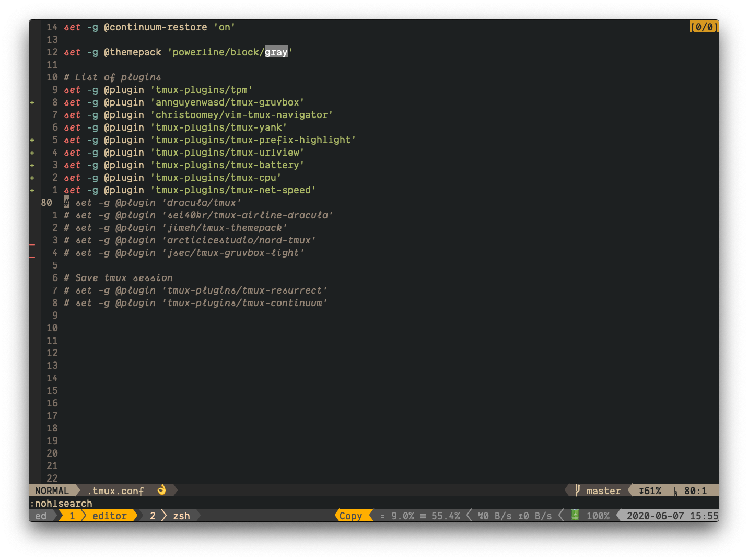Click the memory usage 55.4% value
748x560 pixels.
(x=446, y=516)
